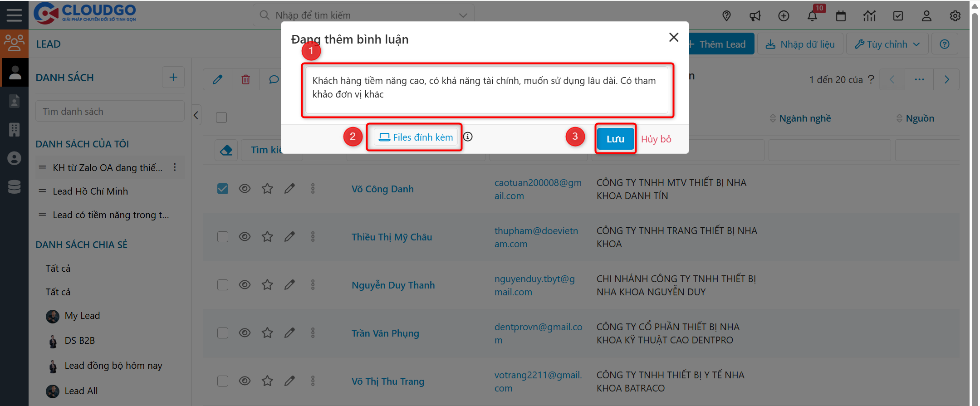
Task: Open the My Lead shared list
Action: (x=82, y=316)
